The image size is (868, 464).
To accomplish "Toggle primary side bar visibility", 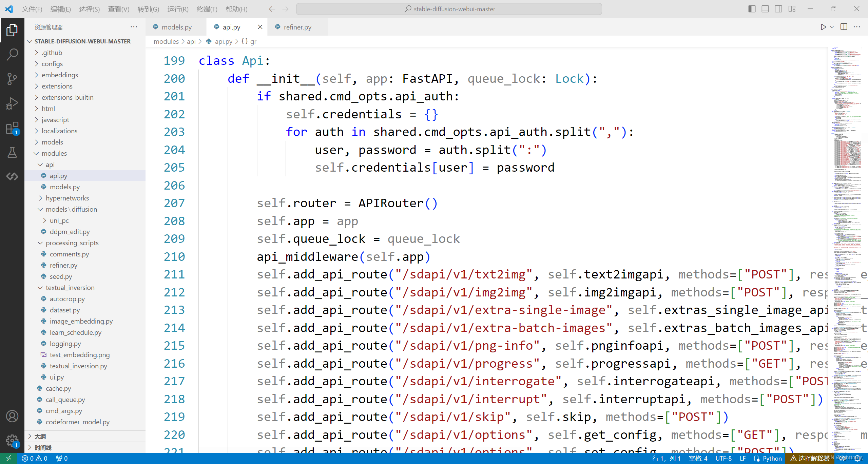I will [752, 9].
